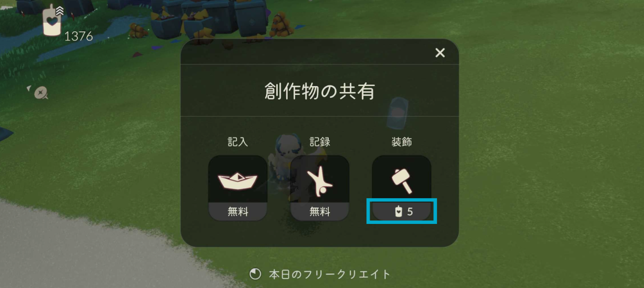Image resolution: width=644 pixels, height=288 pixels.
Task: Select the hammer decoration icon
Action: [x=402, y=181]
